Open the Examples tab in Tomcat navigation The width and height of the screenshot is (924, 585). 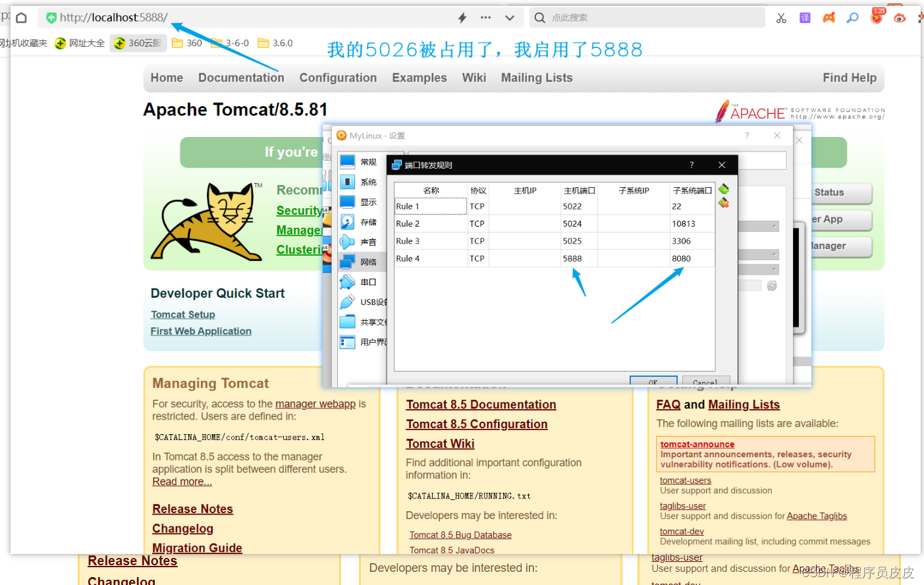click(x=420, y=78)
